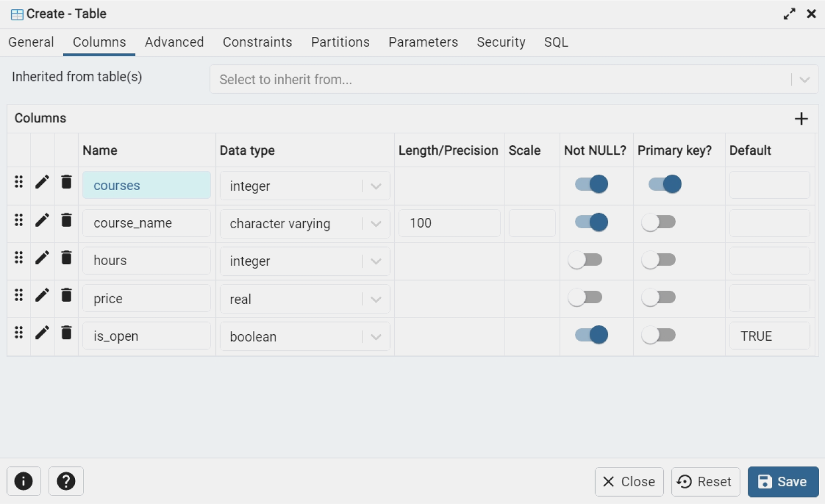825x504 pixels.
Task: Switch to the Parameters tab
Action: [423, 42]
